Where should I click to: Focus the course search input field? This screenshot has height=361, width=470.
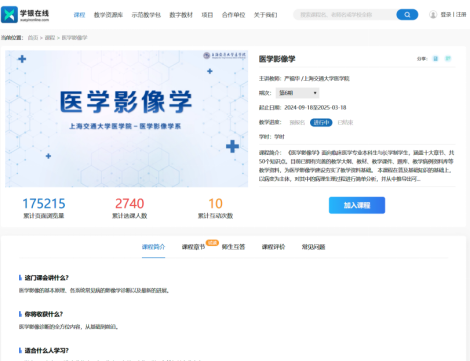[x=345, y=15]
